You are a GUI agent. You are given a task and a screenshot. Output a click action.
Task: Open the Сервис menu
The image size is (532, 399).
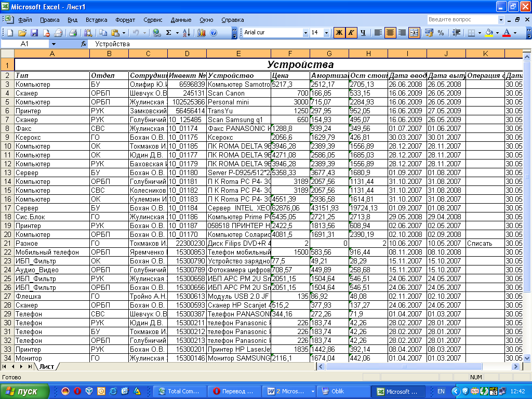tap(153, 20)
